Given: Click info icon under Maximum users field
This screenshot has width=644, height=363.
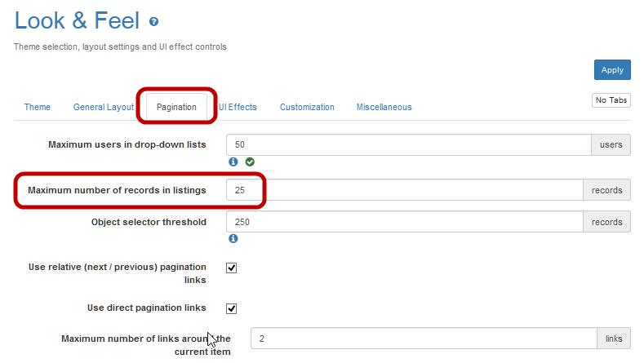Looking at the screenshot, I should pos(233,162).
